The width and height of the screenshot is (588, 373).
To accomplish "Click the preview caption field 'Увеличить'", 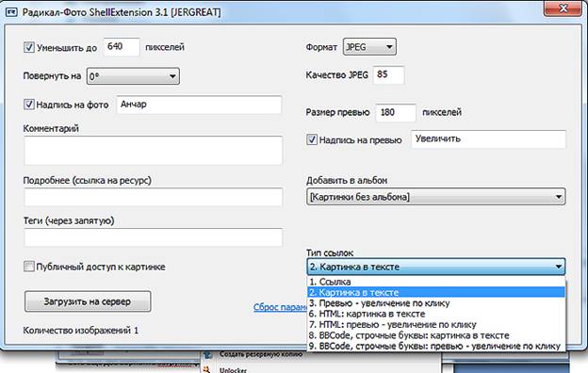I will [x=488, y=139].
